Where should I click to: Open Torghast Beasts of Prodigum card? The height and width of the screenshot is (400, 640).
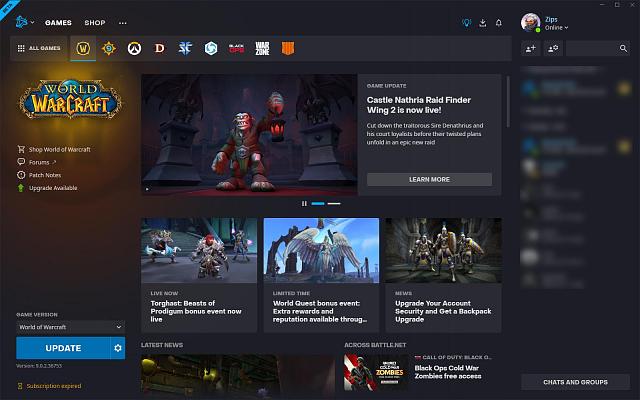point(199,275)
